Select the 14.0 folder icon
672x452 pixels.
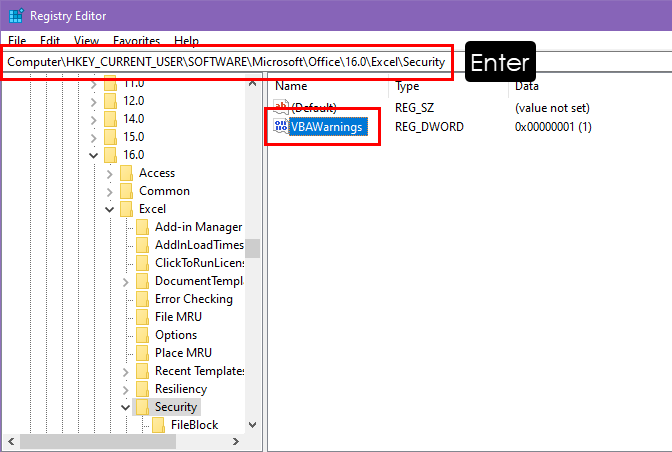(x=111, y=119)
